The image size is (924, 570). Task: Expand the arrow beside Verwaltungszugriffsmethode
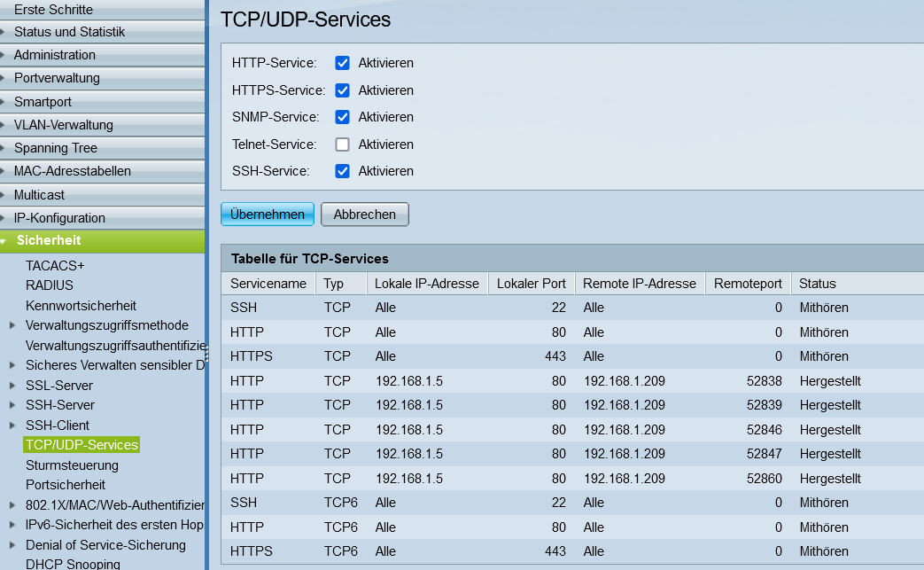click(12, 325)
